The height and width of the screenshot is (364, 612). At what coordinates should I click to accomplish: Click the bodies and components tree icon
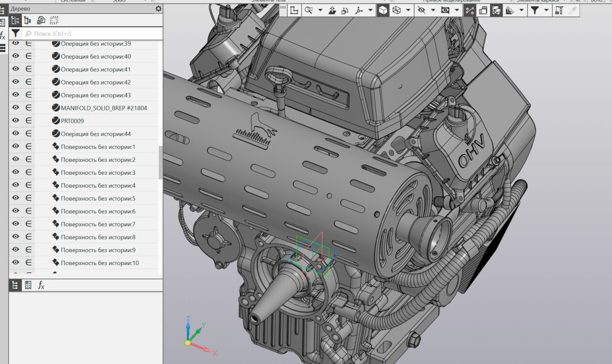(41, 20)
